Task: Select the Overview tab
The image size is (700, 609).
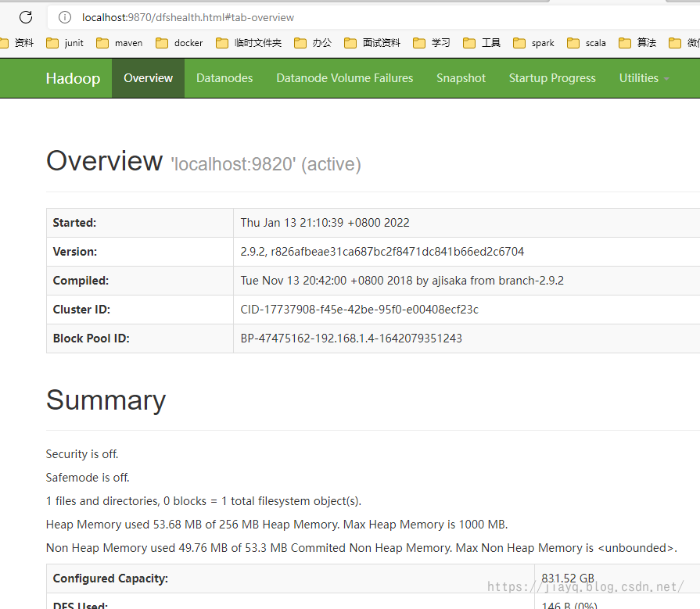Action: pyautogui.click(x=149, y=78)
